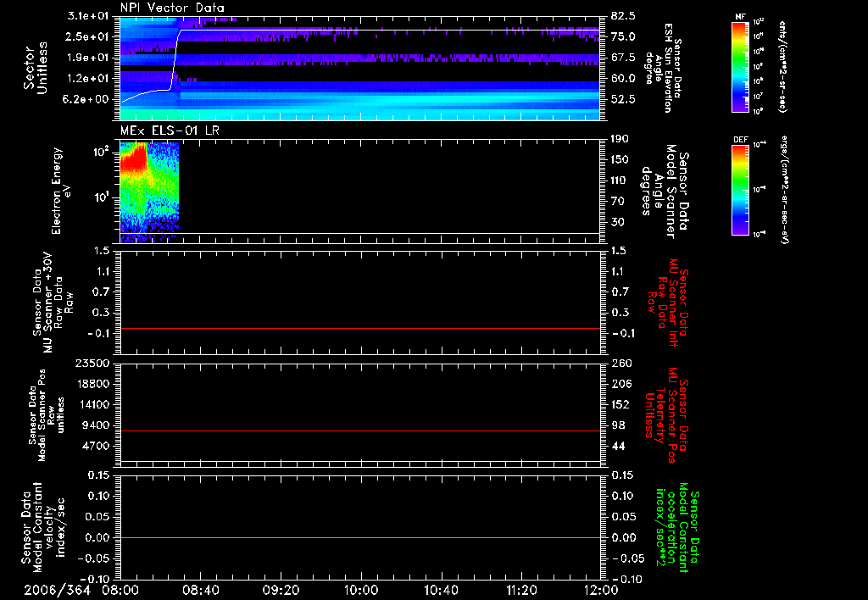The height and width of the screenshot is (600, 868).
Task: Click the 'Model Scanner Pos Raw unitless' axis label
Action: [x=47, y=415]
